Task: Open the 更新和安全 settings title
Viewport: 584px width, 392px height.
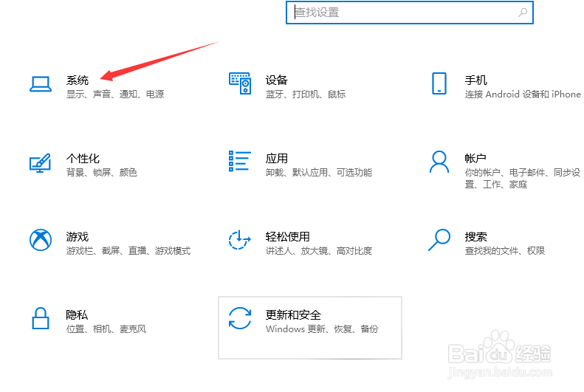Action: pyautogui.click(x=293, y=315)
